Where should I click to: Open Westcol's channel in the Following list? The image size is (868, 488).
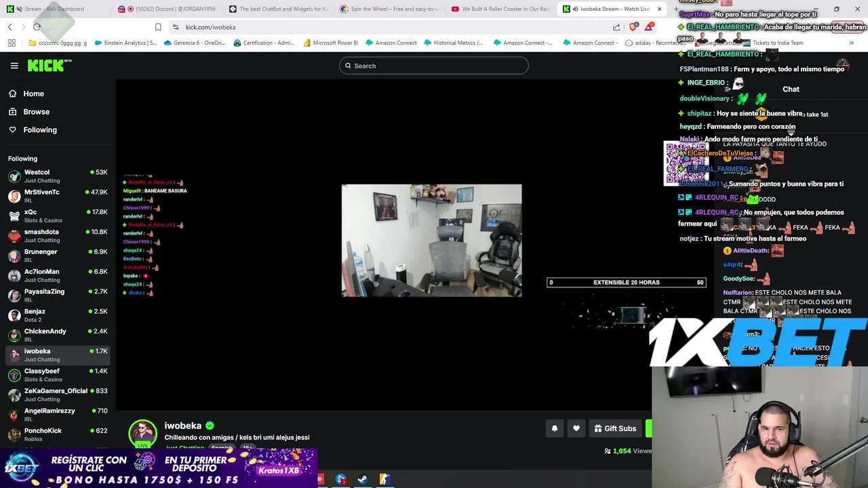pos(58,176)
